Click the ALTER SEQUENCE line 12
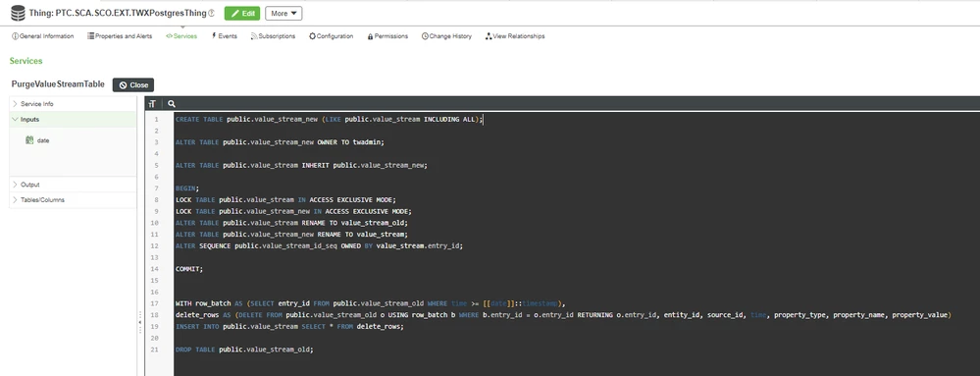 [x=320, y=245]
